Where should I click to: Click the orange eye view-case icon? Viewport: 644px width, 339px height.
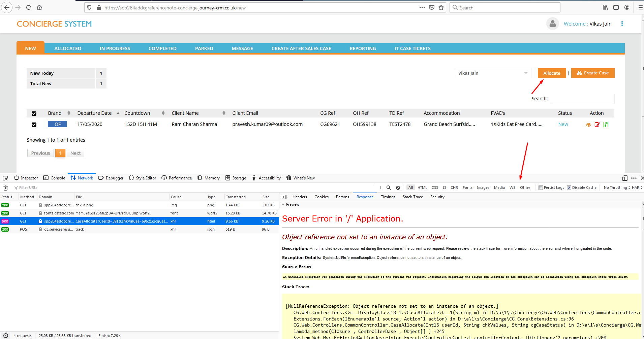[x=588, y=125]
